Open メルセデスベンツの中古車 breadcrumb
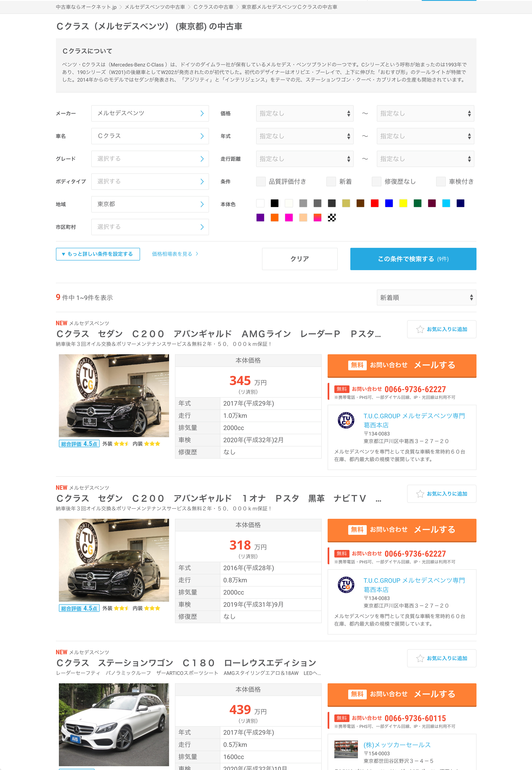Image resolution: width=532 pixels, height=770 pixels. coord(155,7)
